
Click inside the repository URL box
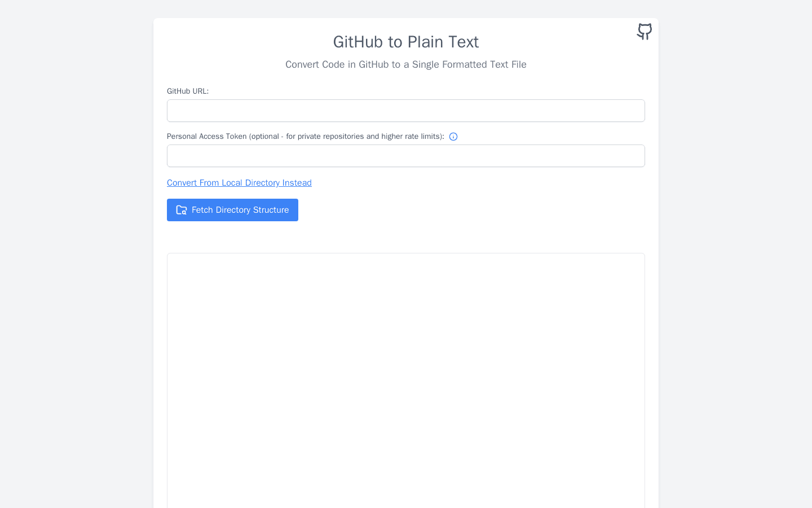405,111
